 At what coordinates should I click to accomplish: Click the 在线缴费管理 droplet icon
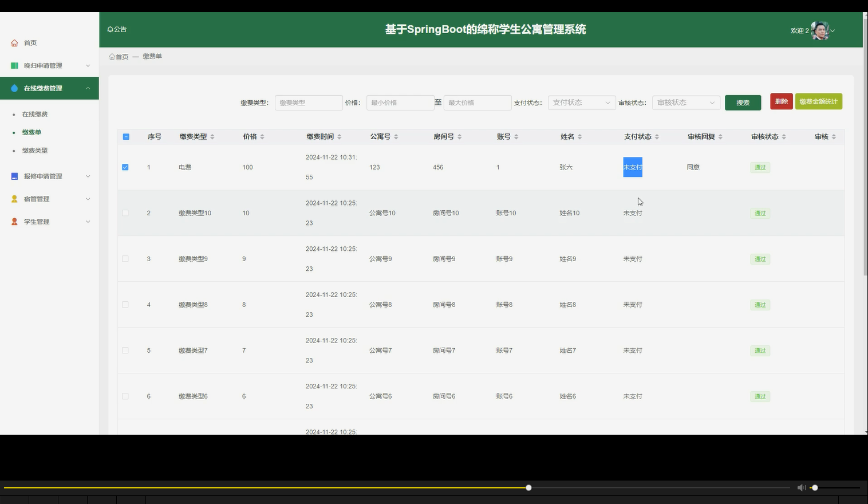point(14,88)
